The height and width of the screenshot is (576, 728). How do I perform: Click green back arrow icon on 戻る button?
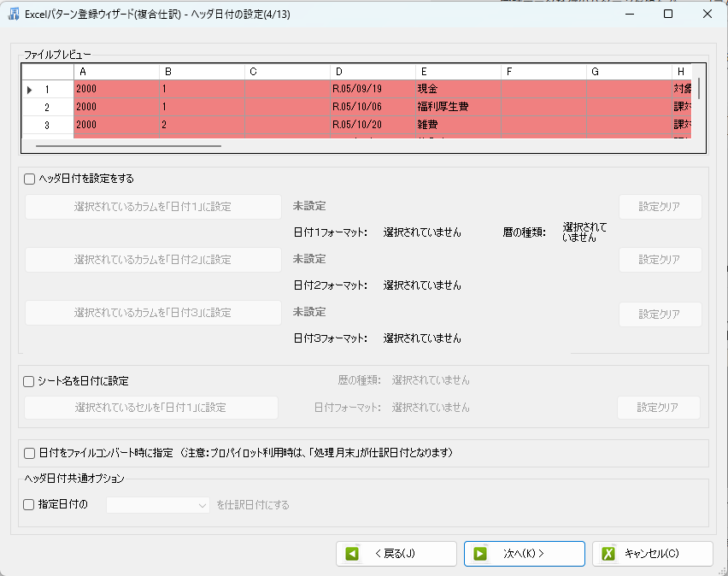click(x=351, y=554)
